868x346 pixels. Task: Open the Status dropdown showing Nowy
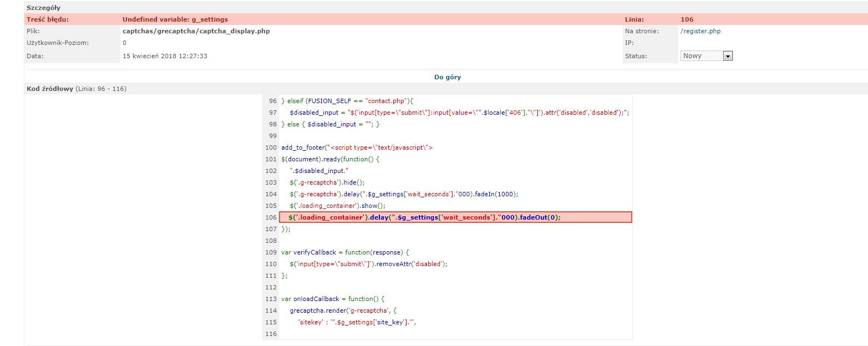pos(707,56)
